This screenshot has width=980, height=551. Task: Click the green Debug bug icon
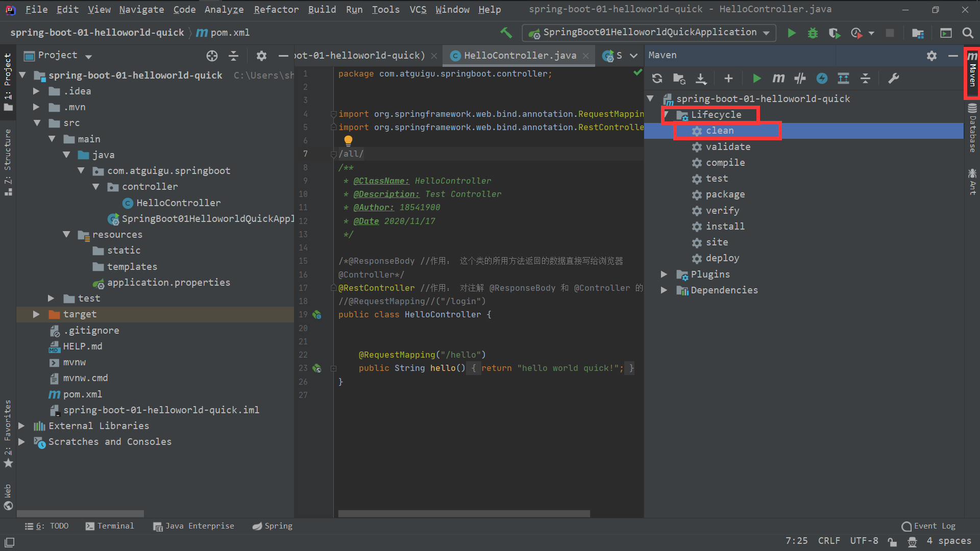tap(813, 33)
